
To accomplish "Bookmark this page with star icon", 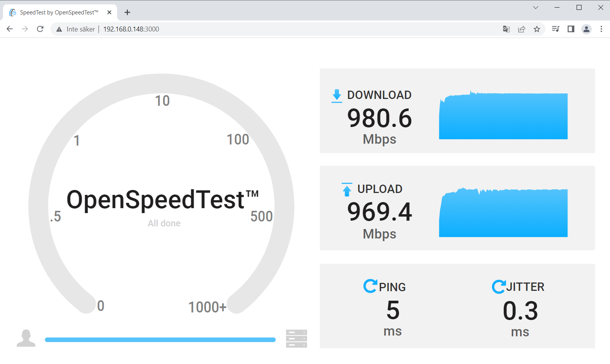I will (537, 29).
